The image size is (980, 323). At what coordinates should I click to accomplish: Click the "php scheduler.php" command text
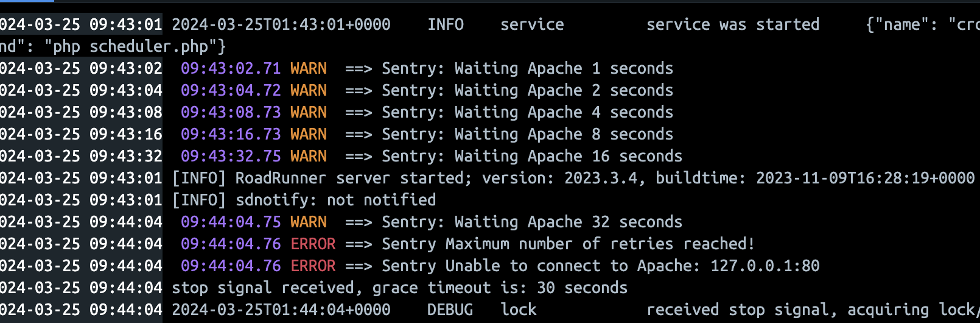(134, 46)
